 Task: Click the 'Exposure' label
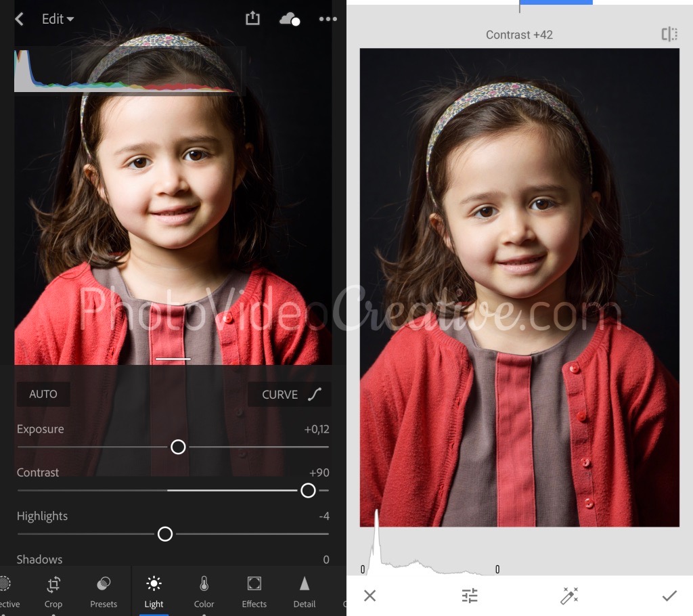point(40,429)
